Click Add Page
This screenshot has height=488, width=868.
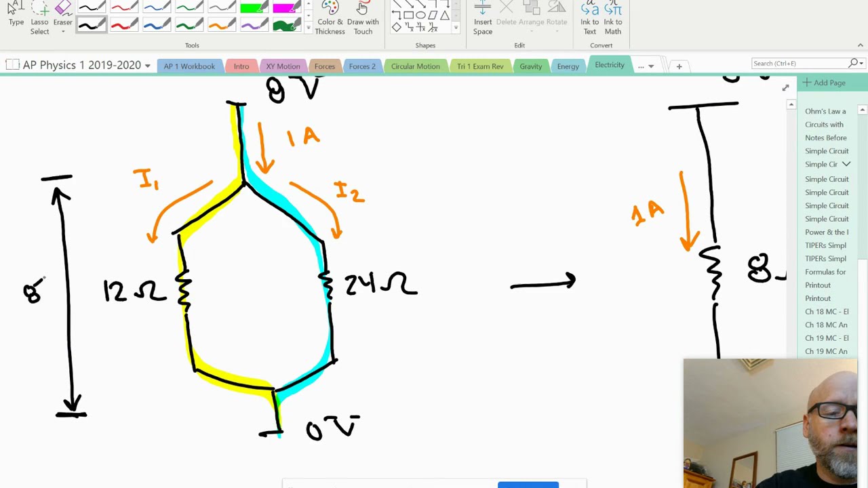[825, 83]
